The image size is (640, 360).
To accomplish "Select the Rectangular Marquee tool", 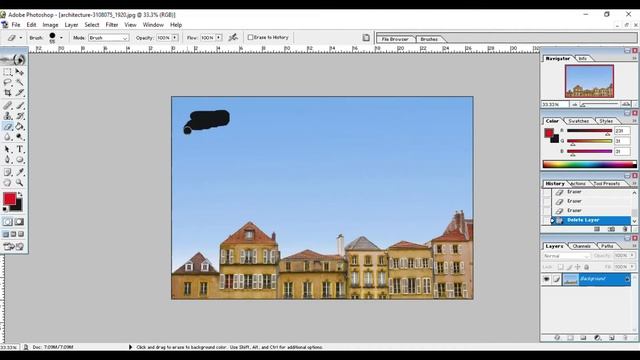I will (x=7, y=72).
